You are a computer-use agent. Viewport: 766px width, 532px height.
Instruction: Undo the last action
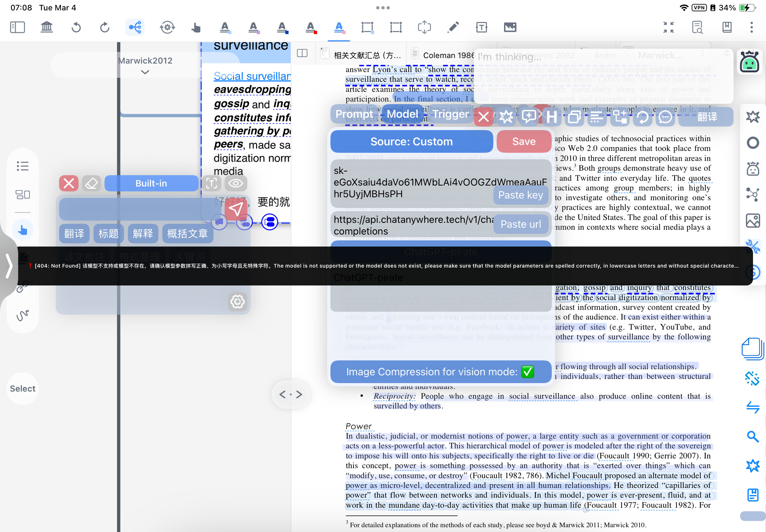click(x=76, y=27)
